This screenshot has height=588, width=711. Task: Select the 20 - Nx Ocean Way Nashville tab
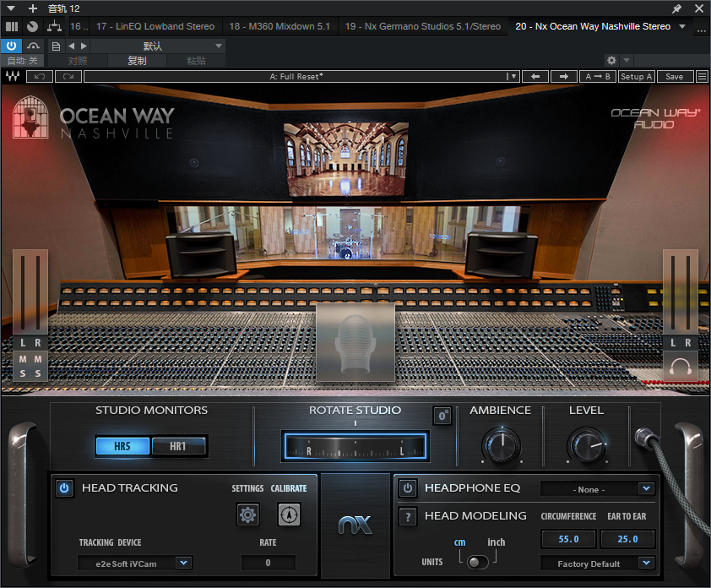(593, 26)
